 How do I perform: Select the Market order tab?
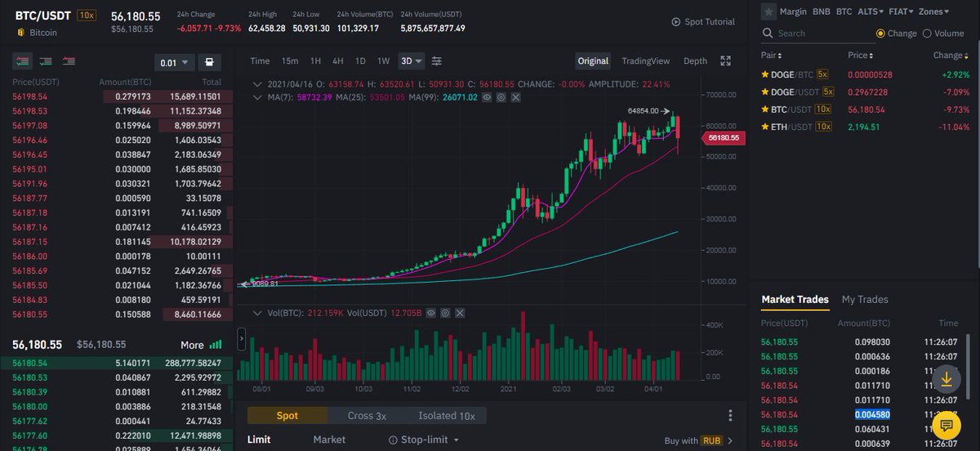tap(329, 440)
